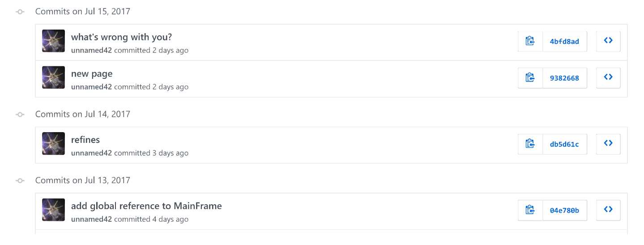Open commit hash 9382668

point(564,78)
